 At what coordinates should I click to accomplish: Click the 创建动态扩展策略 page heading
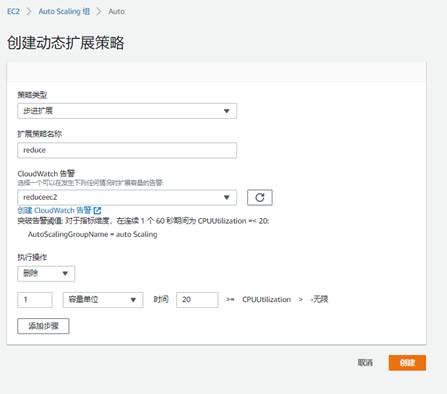click(65, 43)
